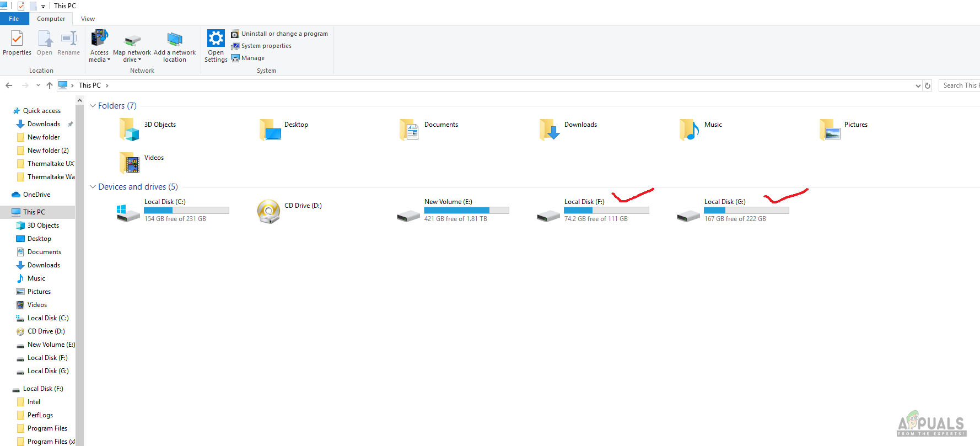Select the Desktop folder icon in main pane
This screenshot has height=446, width=980.
tap(270, 130)
